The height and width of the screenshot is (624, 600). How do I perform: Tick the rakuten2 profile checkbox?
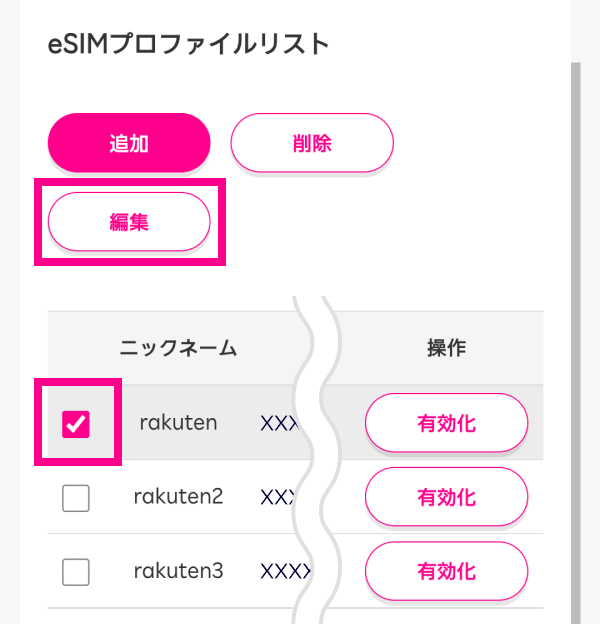[76, 498]
